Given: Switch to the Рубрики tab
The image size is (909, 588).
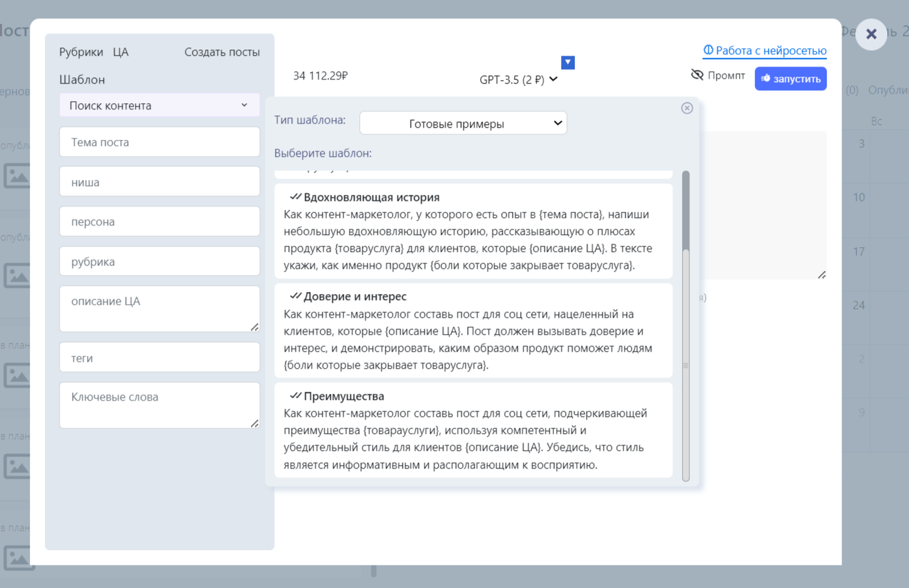Looking at the screenshot, I should click(82, 52).
